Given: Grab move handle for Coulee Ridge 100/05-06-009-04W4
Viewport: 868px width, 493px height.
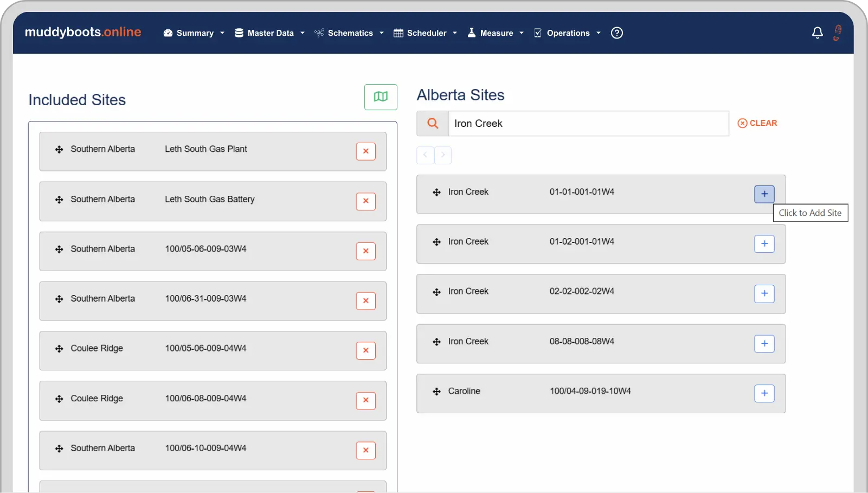Looking at the screenshot, I should (x=59, y=349).
